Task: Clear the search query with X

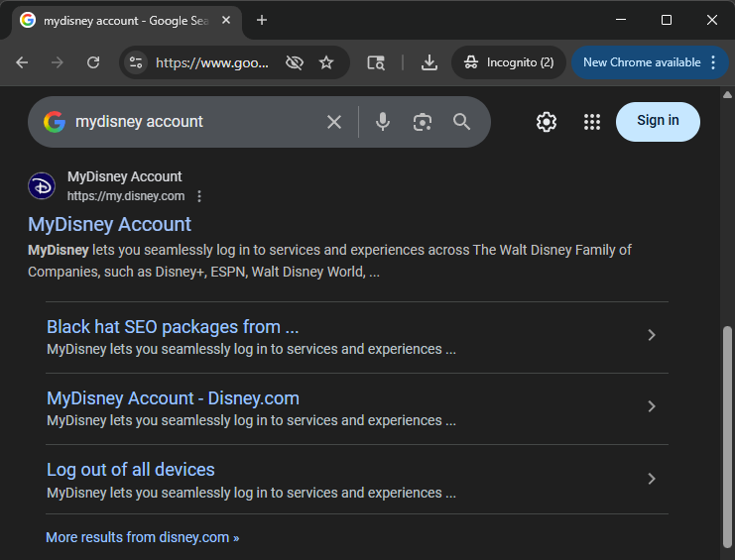Action: [x=334, y=122]
